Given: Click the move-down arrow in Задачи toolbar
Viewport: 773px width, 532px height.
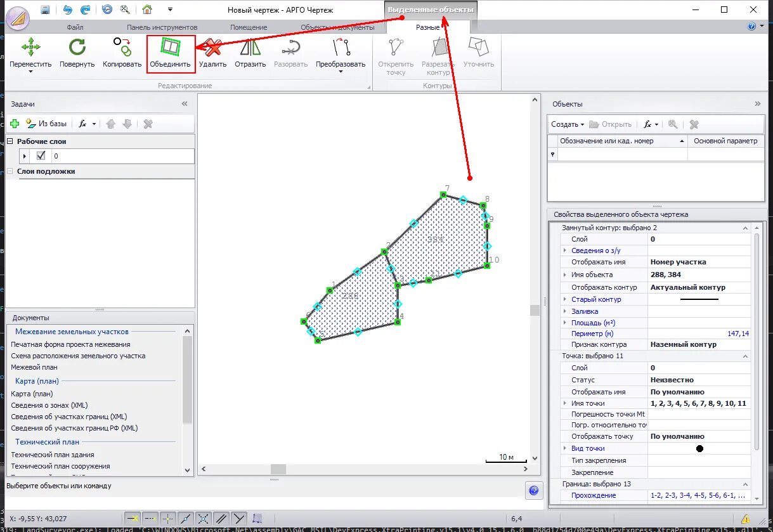Looking at the screenshot, I should (127, 124).
